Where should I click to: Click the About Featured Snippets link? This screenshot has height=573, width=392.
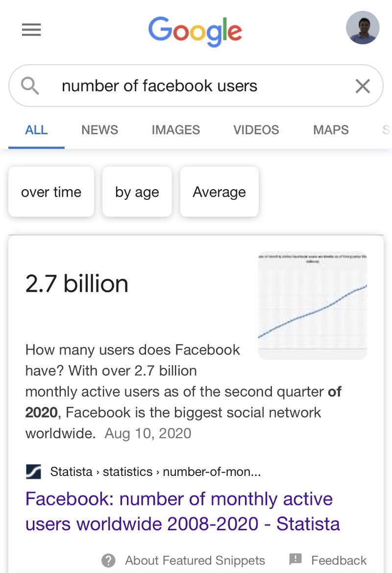(195, 560)
